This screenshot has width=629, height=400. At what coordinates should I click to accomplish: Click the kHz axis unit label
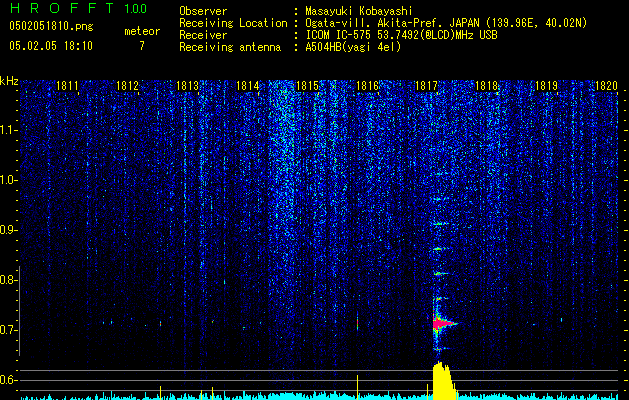click(x=9, y=81)
